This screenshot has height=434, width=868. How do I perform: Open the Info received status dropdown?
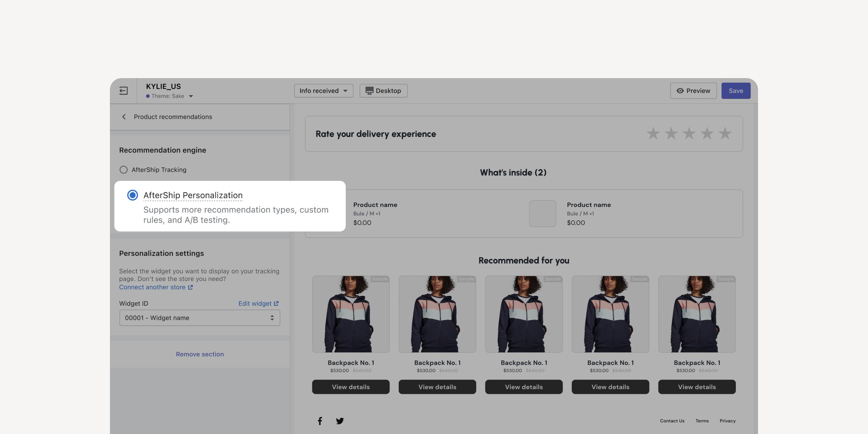pos(323,91)
